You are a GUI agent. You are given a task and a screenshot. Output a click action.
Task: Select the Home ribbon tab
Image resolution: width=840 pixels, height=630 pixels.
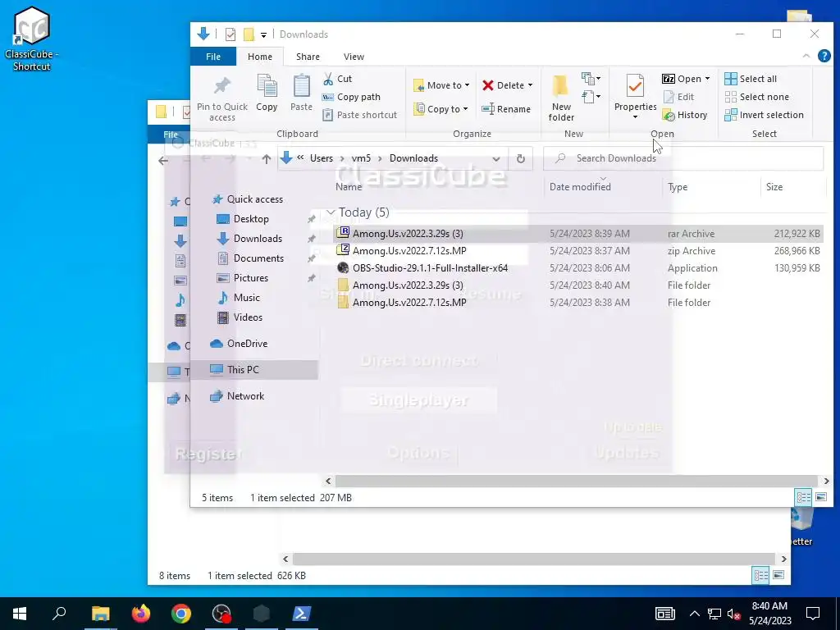[x=260, y=57]
